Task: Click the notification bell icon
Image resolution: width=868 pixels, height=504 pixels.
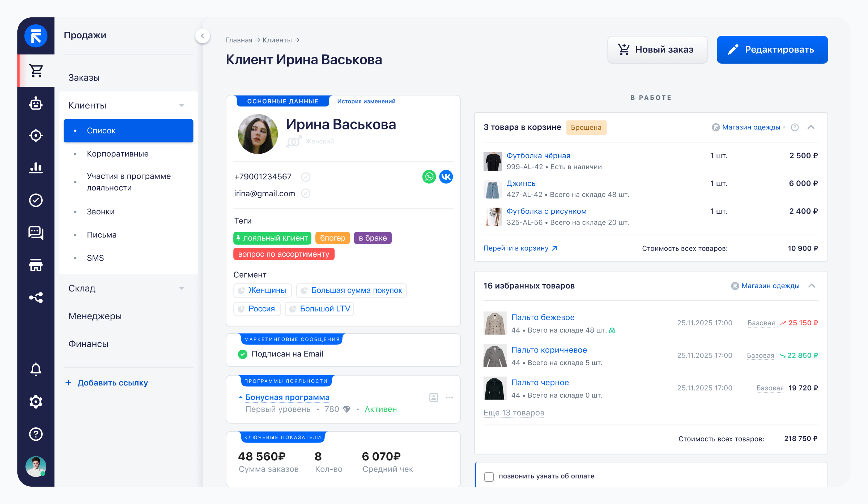Action: [x=36, y=370]
